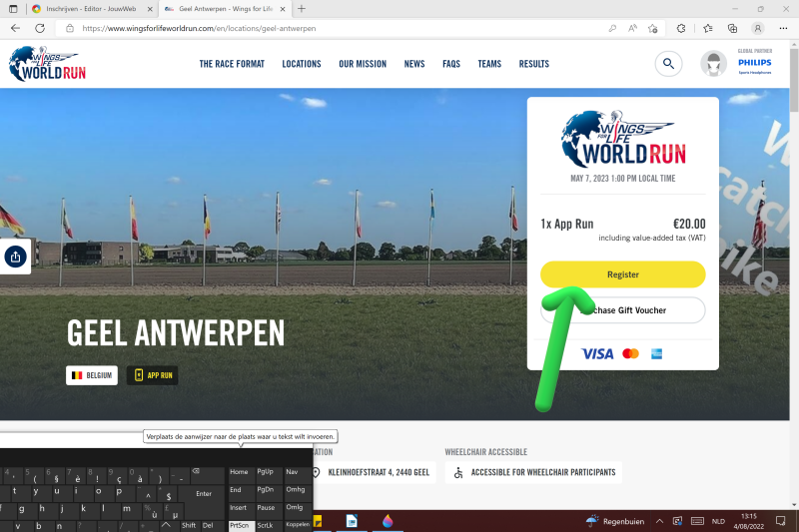Open the Collections icon in the browser toolbar

(732, 29)
